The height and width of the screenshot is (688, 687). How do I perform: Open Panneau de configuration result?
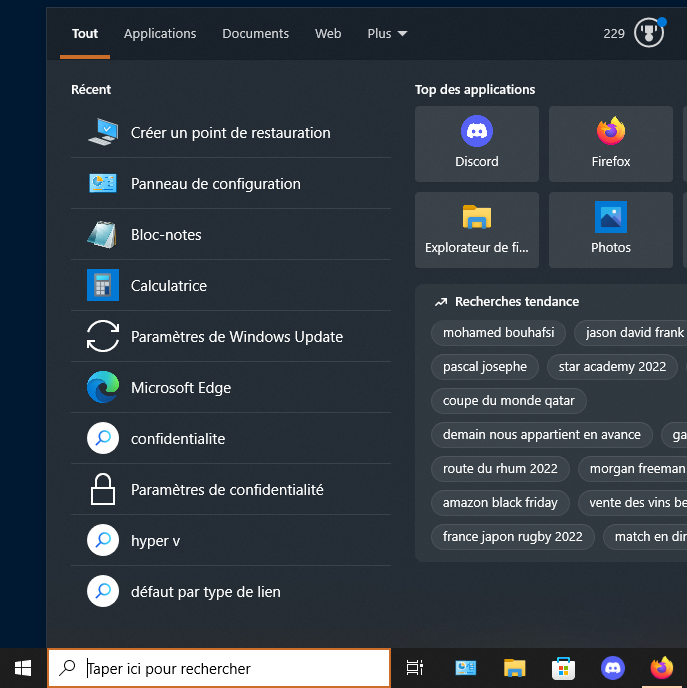pos(231,183)
